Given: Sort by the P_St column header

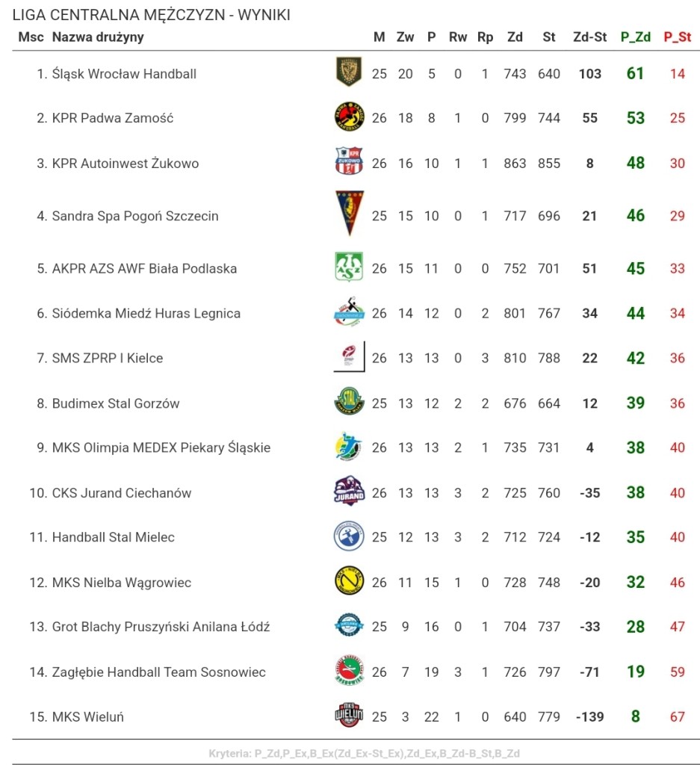Looking at the screenshot, I should tap(677, 37).
